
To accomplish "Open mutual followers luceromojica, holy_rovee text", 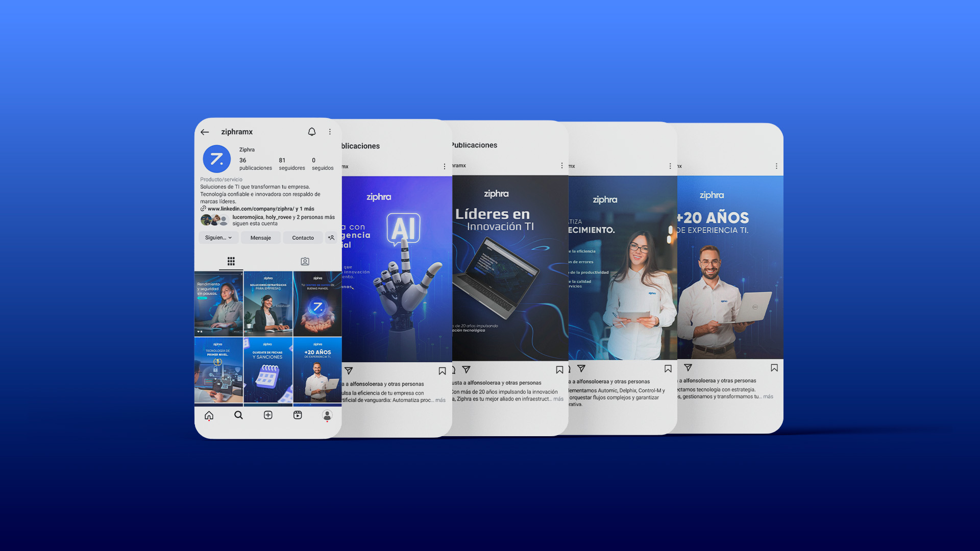I will tap(283, 220).
